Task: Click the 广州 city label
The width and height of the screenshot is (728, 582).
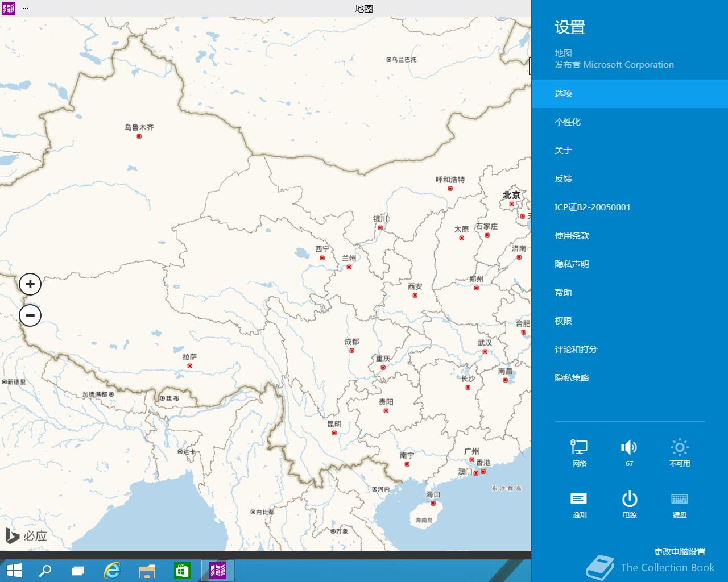Action: pyautogui.click(x=471, y=451)
